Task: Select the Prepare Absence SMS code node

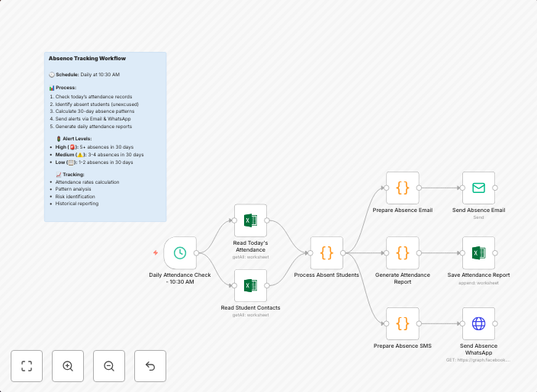Action: (402, 323)
